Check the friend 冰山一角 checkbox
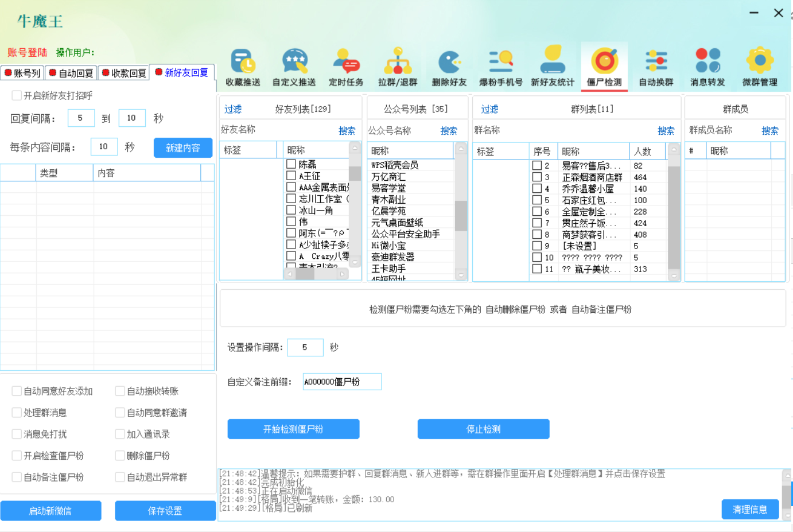The image size is (793, 532). coord(291,210)
